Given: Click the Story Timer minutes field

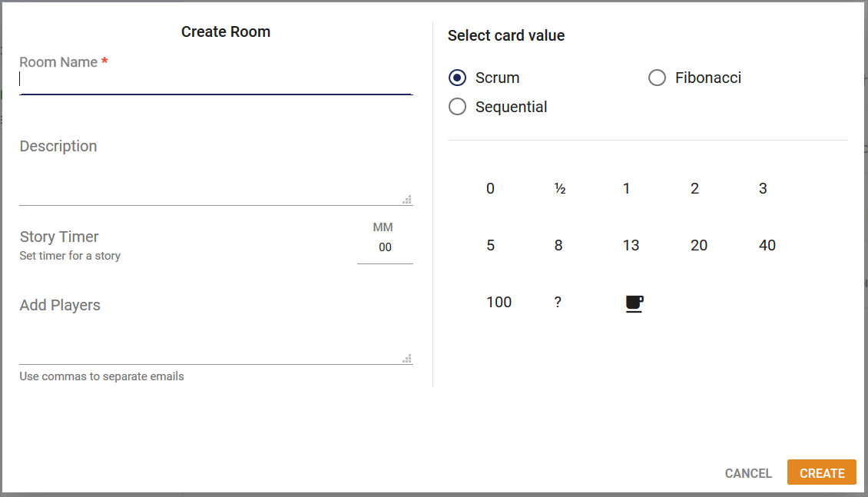Looking at the screenshot, I should tap(385, 247).
